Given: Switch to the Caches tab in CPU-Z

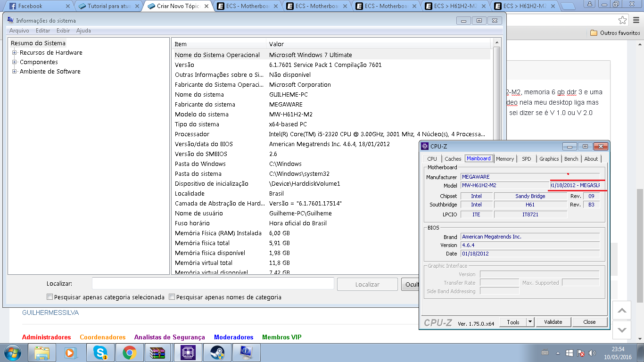Looking at the screenshot, I should point(453,159).
